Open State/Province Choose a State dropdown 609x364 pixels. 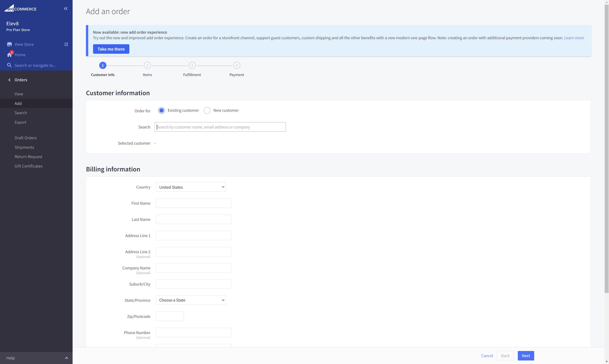(191, 300)
